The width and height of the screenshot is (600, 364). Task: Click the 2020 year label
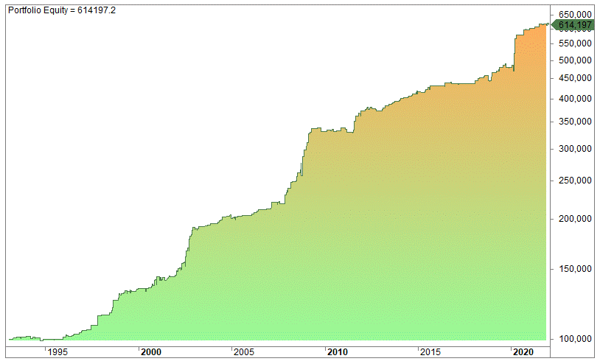523,351
